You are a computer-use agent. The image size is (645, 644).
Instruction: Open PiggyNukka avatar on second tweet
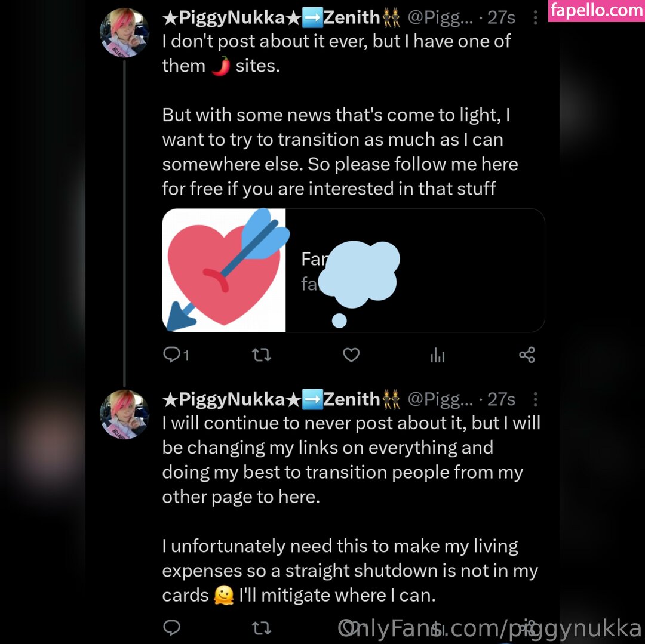124,414
